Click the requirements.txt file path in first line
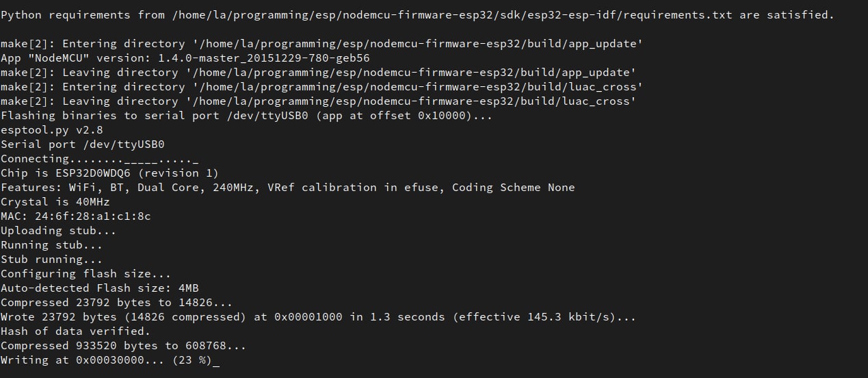The width and height of the screenshot is (868, 378). coord(451,15)
